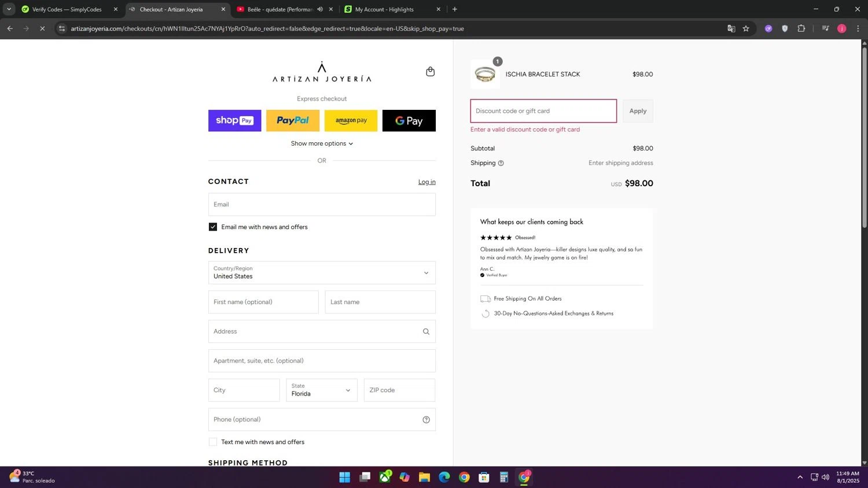Viewport: 868px width, 488px height.
Task: Click the Last name field
Action: 380,302
